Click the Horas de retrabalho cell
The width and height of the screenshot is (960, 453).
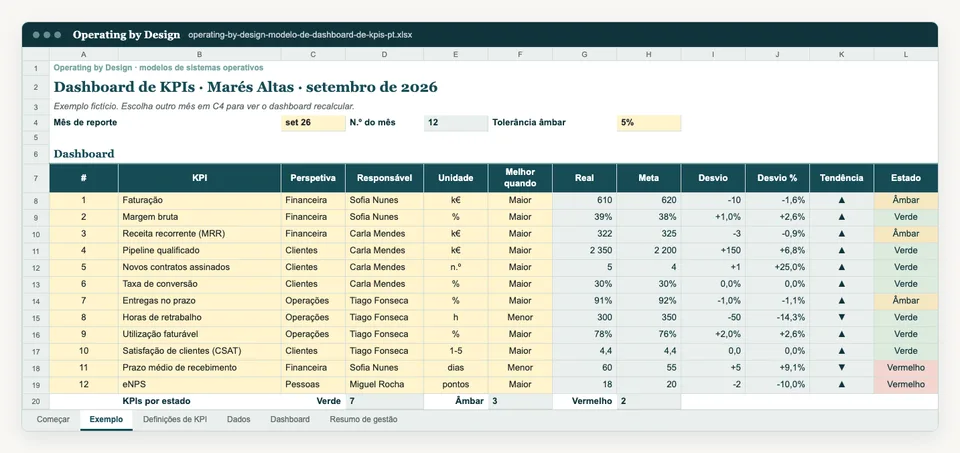click(200, 318)
